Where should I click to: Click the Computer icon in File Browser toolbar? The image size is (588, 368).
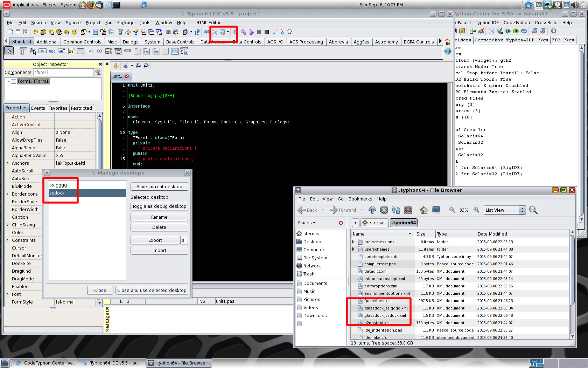[436, 210]
